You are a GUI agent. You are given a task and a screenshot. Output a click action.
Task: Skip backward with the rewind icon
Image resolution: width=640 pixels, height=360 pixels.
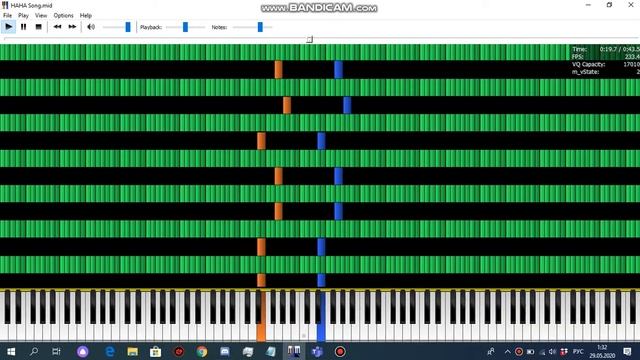point(58,27)
